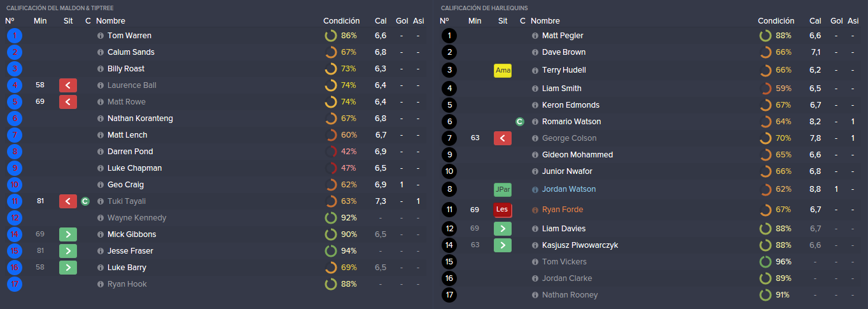Image resolution: width=868 pixels, height=309 pixels.
Task: Click the green substituted-on icon for Mick Gibbons
Action: (68, 234)
